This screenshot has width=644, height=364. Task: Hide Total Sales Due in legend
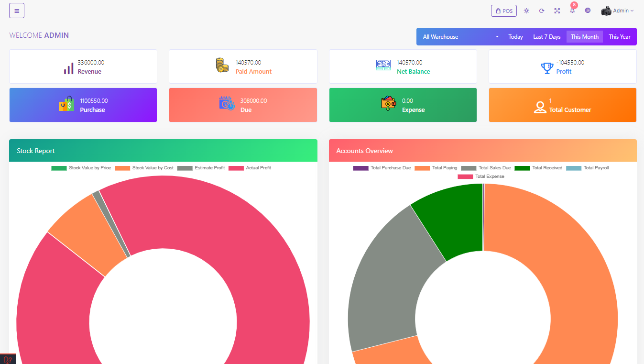[x=487, y=168]
